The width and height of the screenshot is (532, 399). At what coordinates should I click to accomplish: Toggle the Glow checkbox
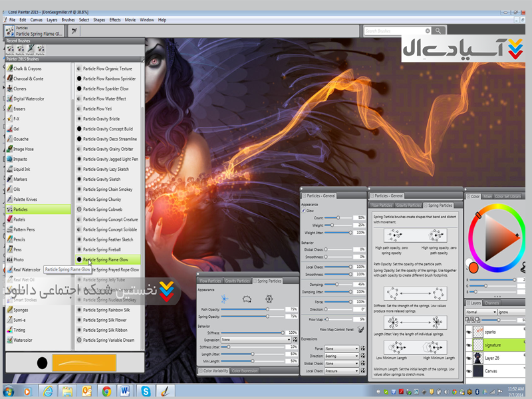(304, 210)
